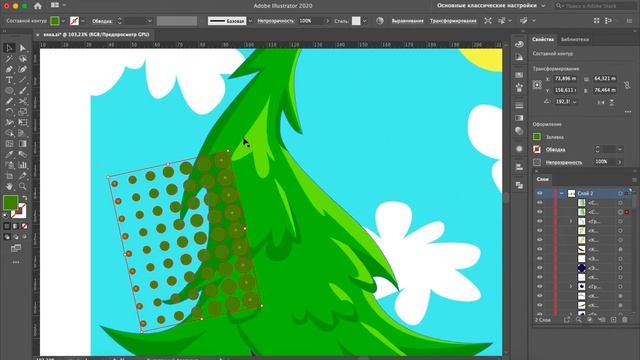
Task: Click Locate Object magnifier in Layers panel
Action: [578, 320]
